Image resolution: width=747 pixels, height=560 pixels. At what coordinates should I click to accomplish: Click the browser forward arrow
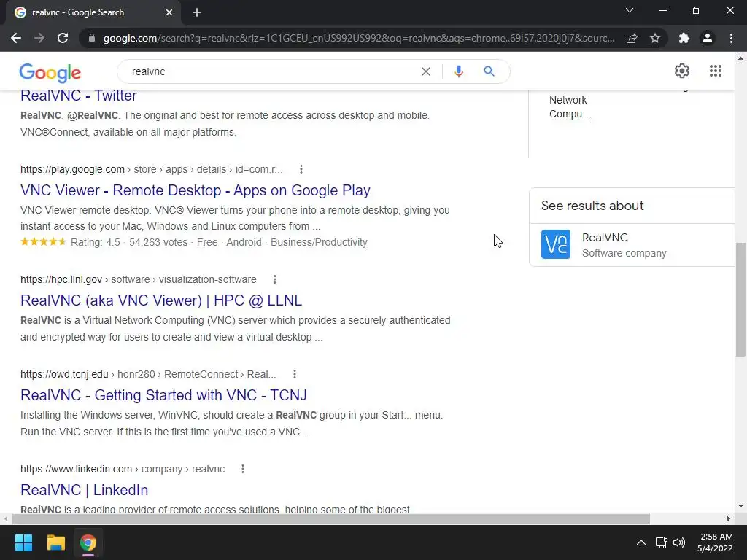(x=39, y=38)
